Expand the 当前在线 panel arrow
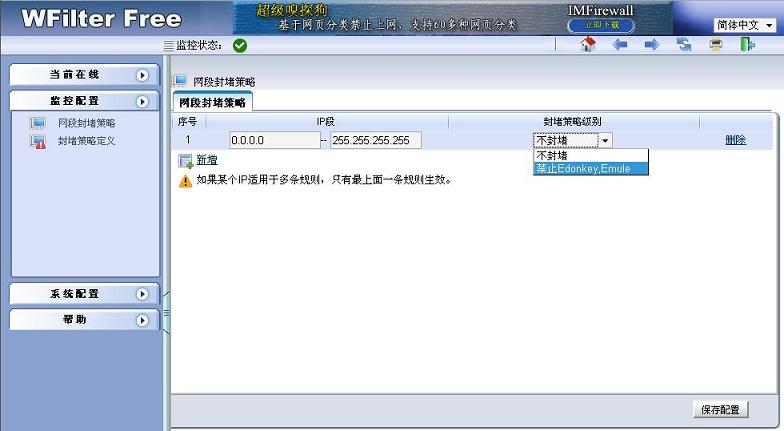Viewport: 784px width, 431px height. tap(142, 75)
